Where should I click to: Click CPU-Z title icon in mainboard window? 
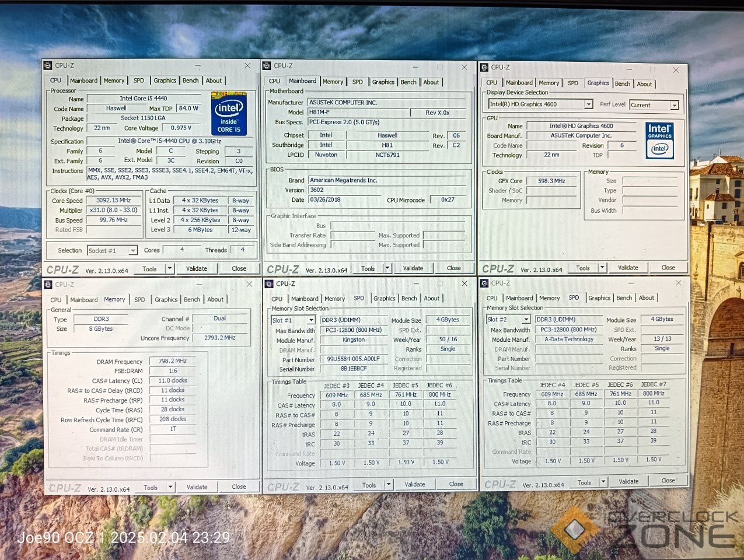click(267, 66)
